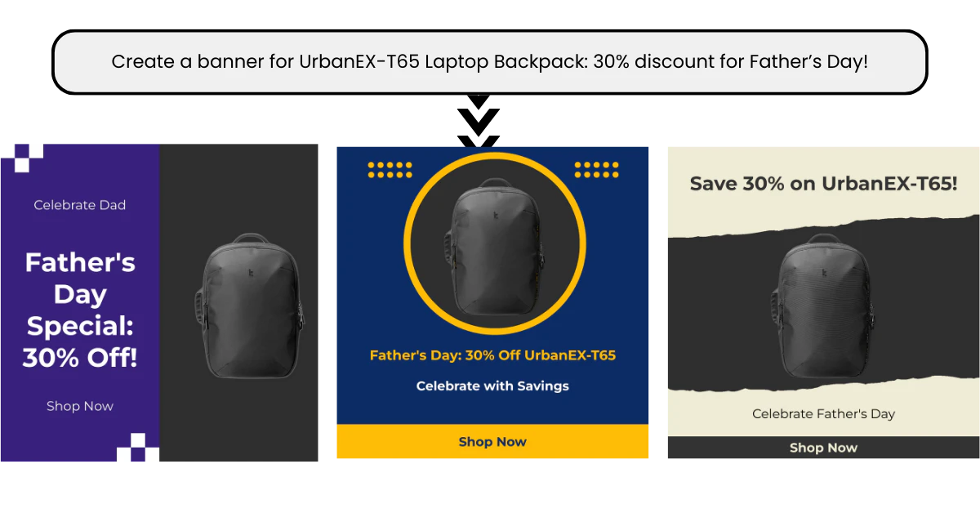This screenshot has height=513, width=980.
Task: Click the dark Shop Now bar on beige banner
Action: (x=823, y=448)
